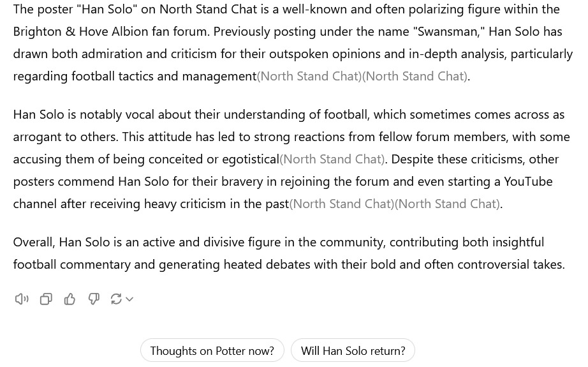Open first North Stand Chat citation after 'management'
The width and height of the screenshot is (588, 367).
309,76
